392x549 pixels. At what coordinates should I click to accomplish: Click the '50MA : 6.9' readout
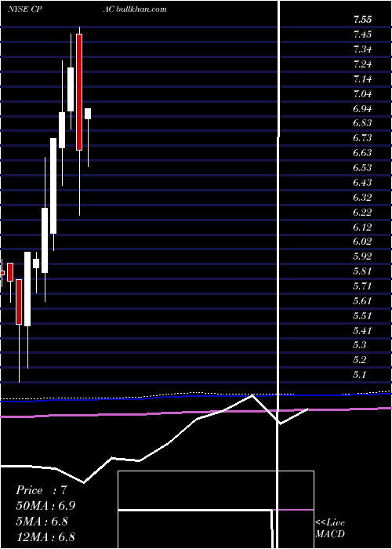[x=46, y=506]
